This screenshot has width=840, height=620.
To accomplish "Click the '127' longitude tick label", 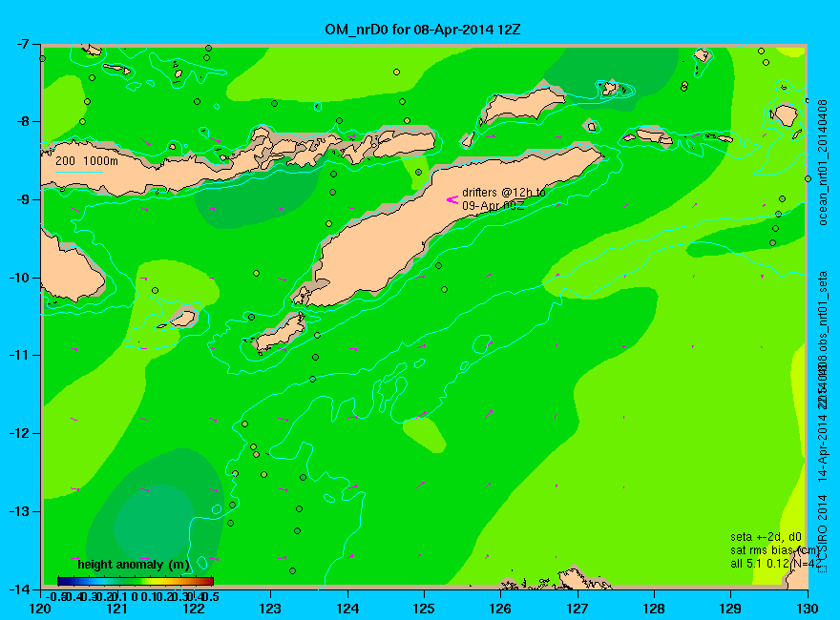I will (x=577, y=609).
